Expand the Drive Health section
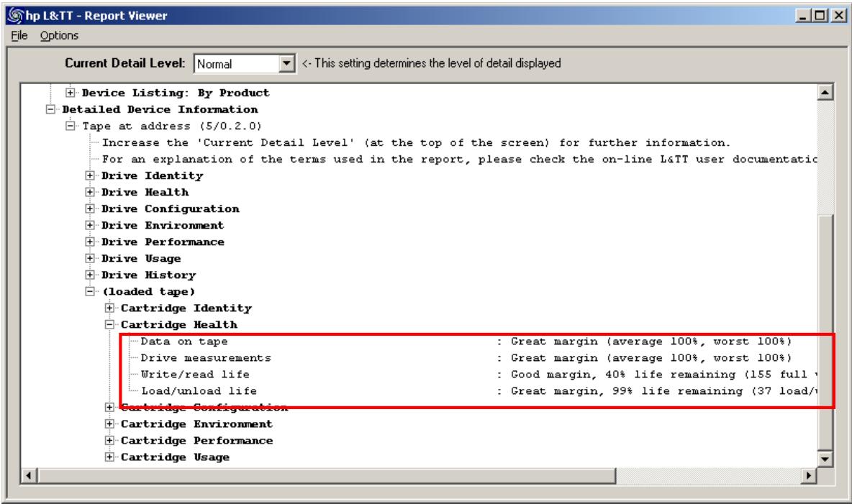Image resolution: width=852 pixels, height=504 pixels. click(x=90, y=192)
